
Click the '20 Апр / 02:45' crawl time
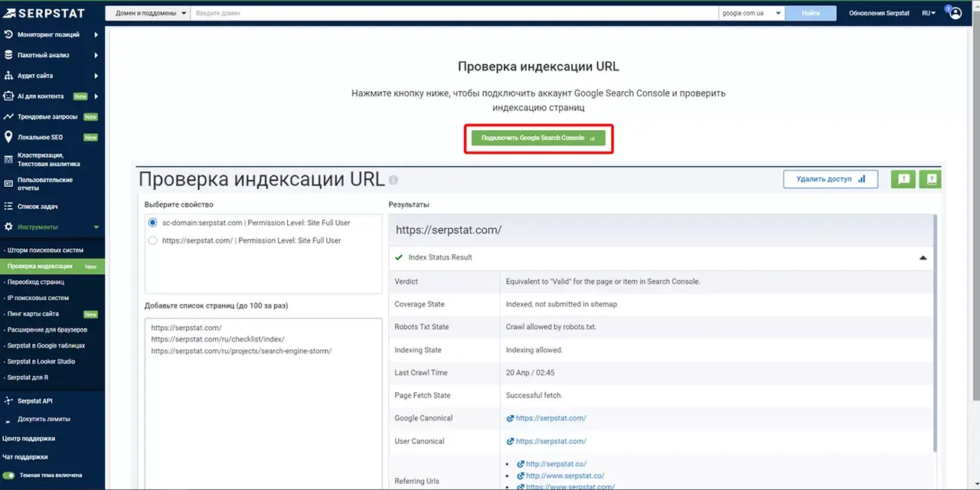531,373
